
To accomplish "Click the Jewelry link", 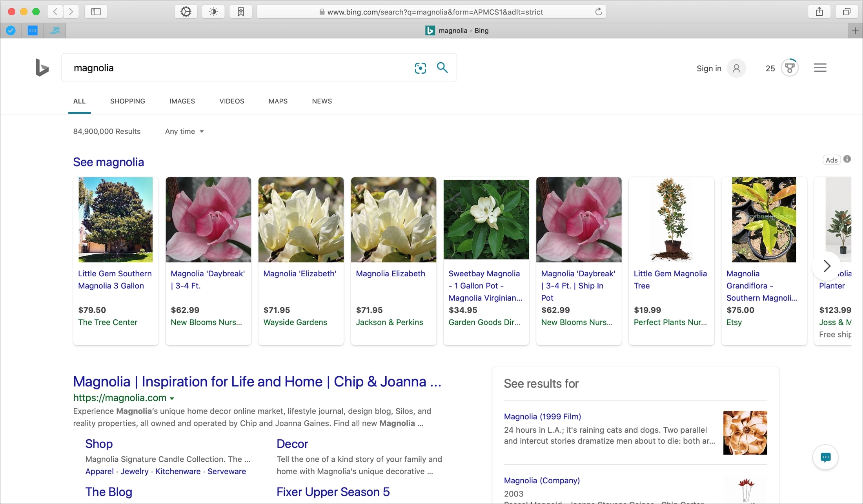I will [135, 471].
